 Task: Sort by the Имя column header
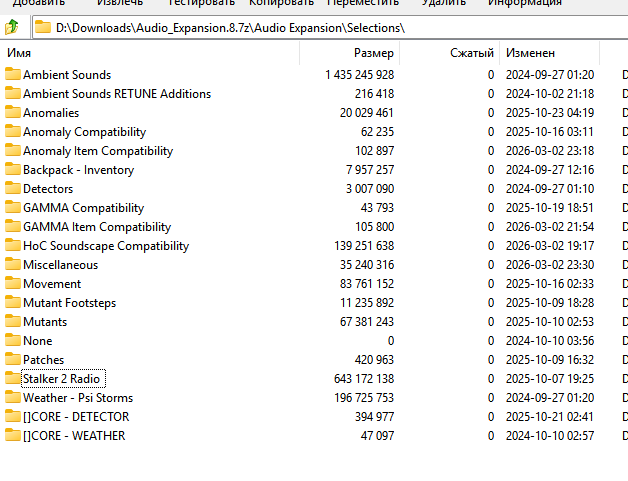click(150, 53)
